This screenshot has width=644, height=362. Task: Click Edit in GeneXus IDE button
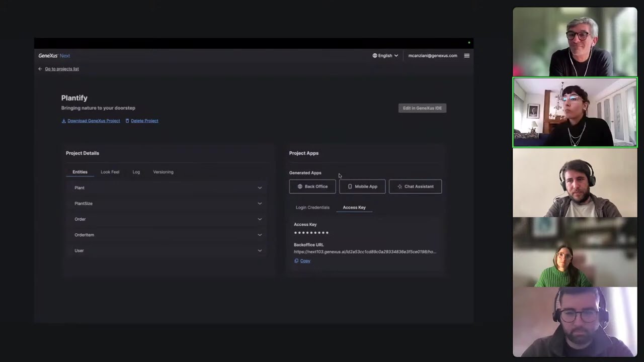pos(422,108)
